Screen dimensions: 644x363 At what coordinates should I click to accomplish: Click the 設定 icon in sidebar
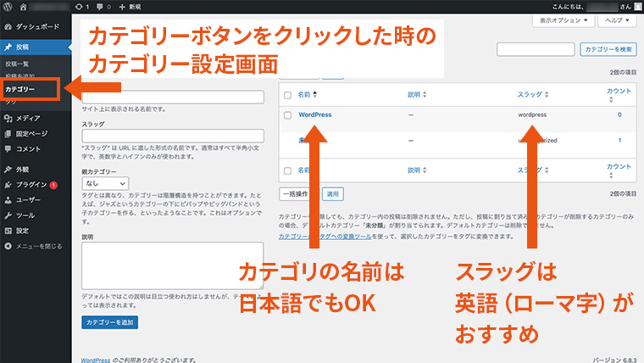(x=8, y=231)
